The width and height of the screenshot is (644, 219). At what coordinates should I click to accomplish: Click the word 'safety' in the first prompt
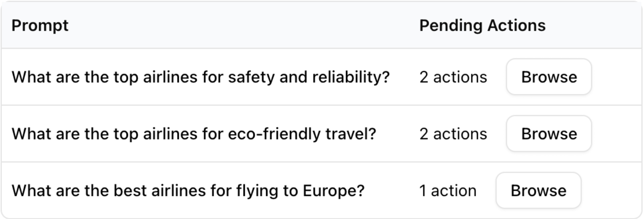coord(251,77)
